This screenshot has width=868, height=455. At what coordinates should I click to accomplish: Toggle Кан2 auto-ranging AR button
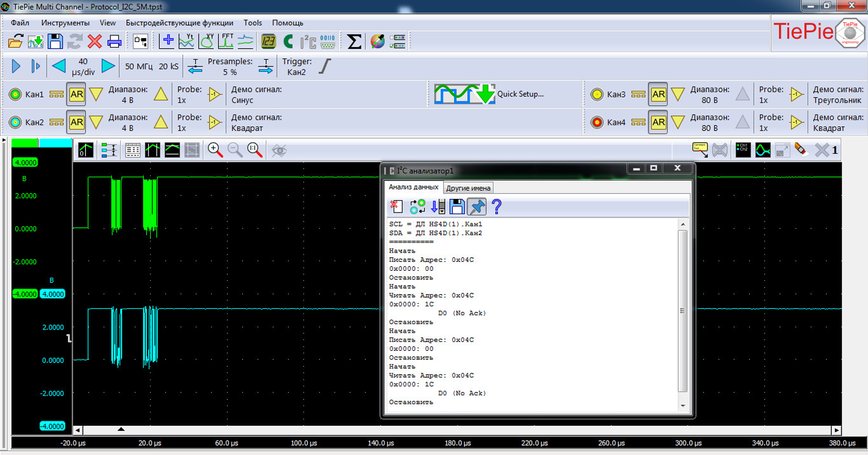point(76,122)
